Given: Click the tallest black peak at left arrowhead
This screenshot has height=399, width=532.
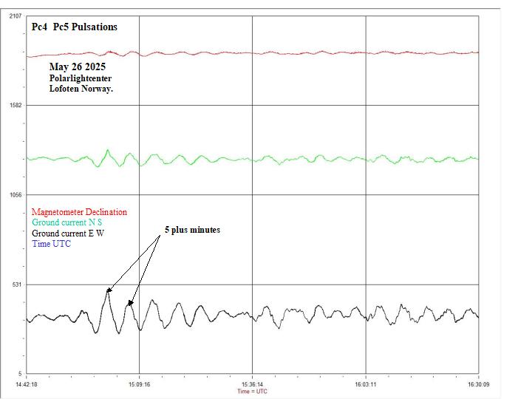Looking at the screenshot, I should tap(108, 294).
